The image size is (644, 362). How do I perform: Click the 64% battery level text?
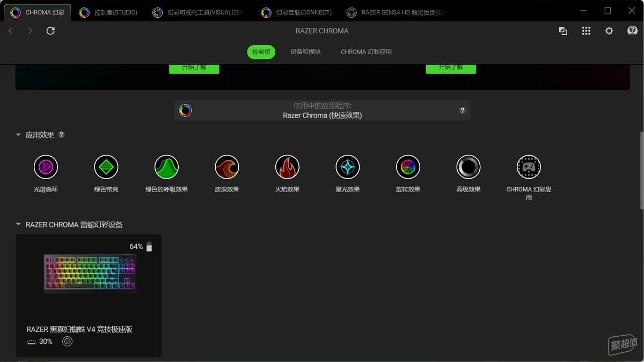[136, 247]
